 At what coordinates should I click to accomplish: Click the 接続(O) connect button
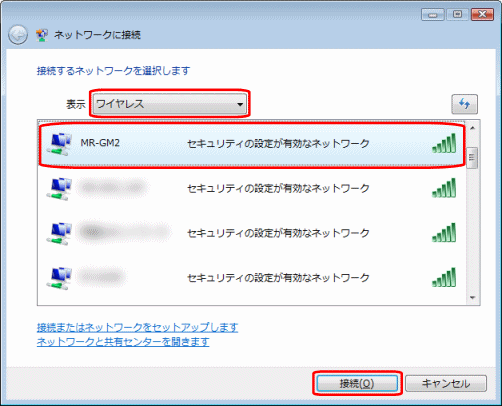(357, 384)
